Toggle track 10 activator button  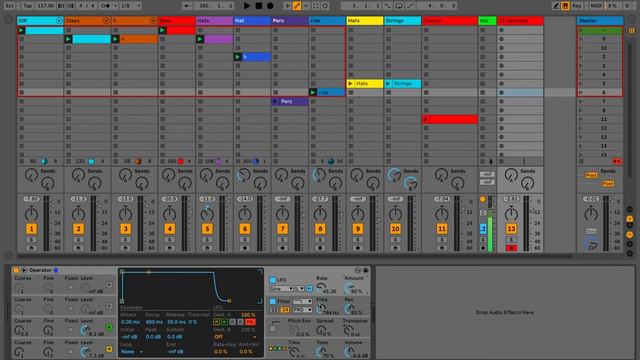(395, 229)
